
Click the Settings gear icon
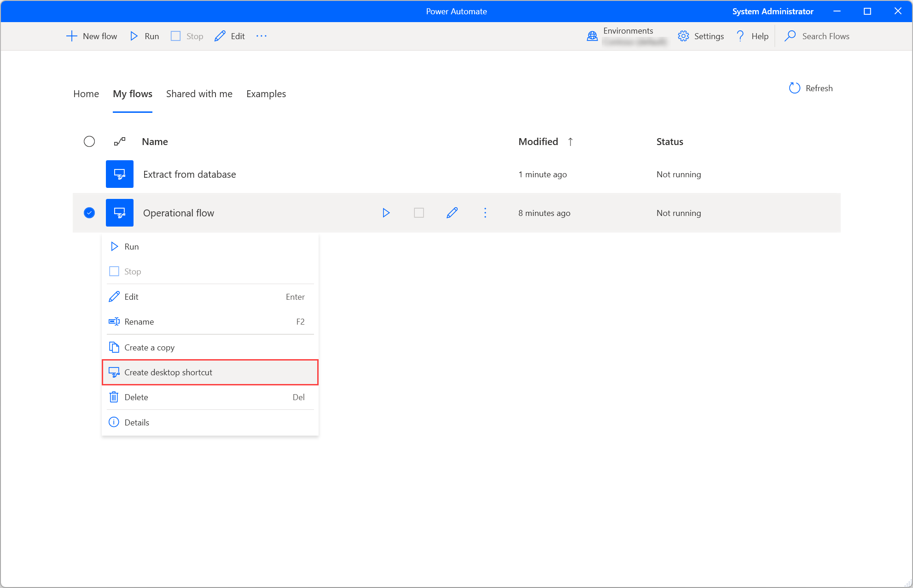(683, 36)
